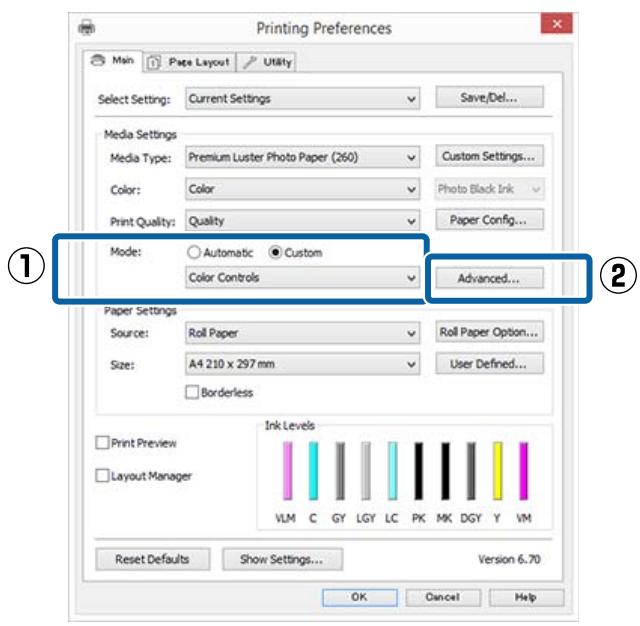Close the Printing Preferences dialog
The width and height of the screenshot is (640, 626).
coord(556,24)
